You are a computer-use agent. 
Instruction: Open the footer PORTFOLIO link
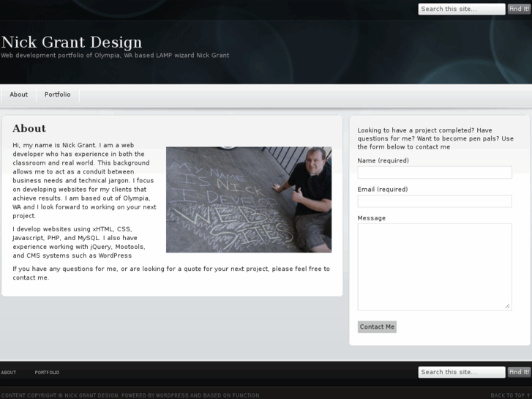click(47, 373)
